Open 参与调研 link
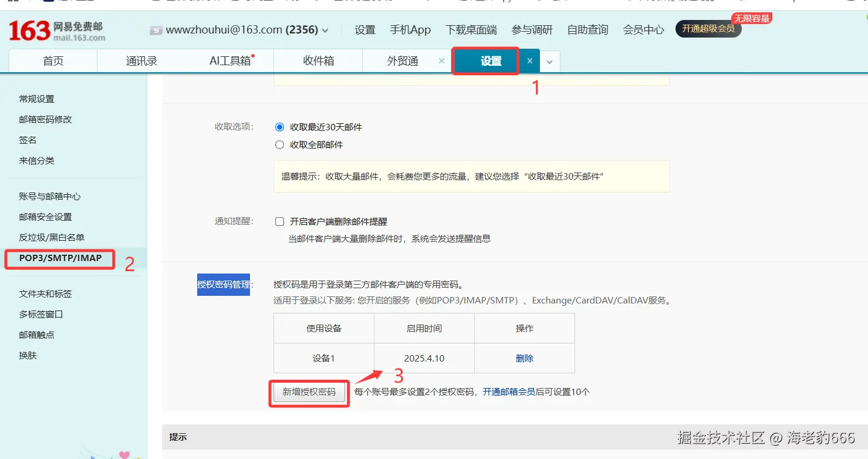Viewport: 868px width, 459px height. (532, 30)
